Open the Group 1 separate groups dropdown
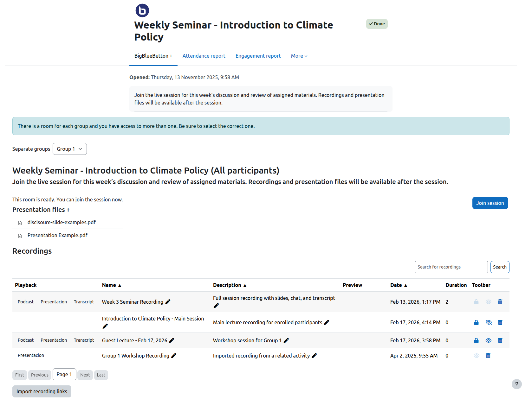This screenshot has height=399, width=532. pos(69,149)
